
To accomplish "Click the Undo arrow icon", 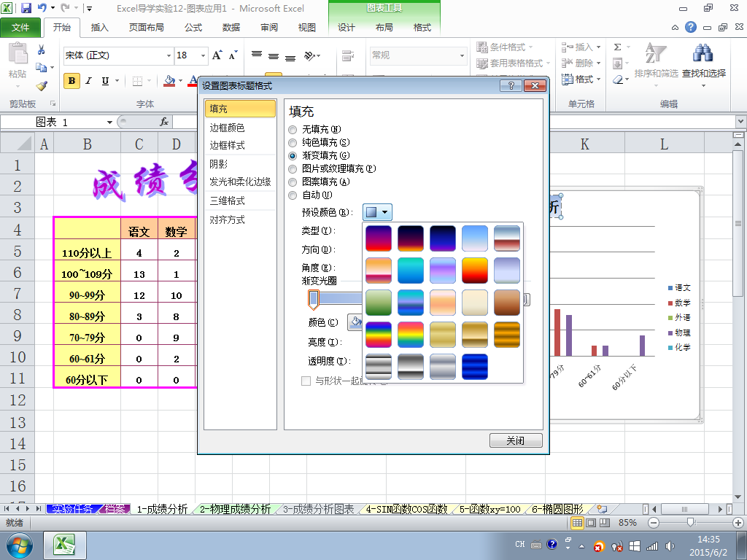I will [x=42, y=8].
